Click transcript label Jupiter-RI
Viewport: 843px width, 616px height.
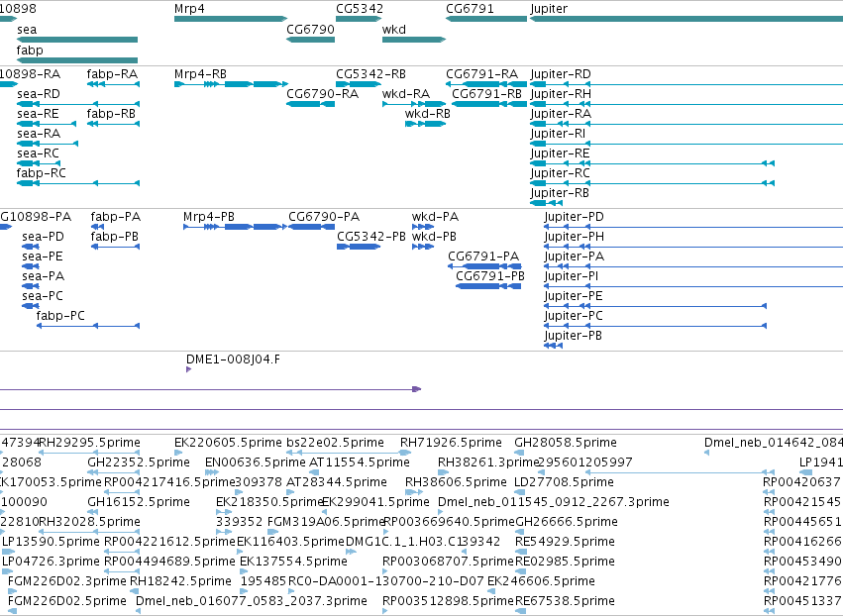558,134
